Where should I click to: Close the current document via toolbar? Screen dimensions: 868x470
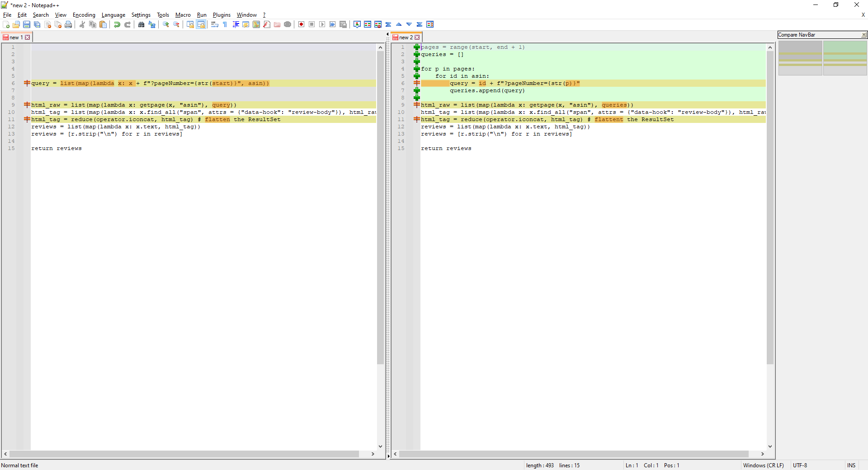(x=47, y=24)
